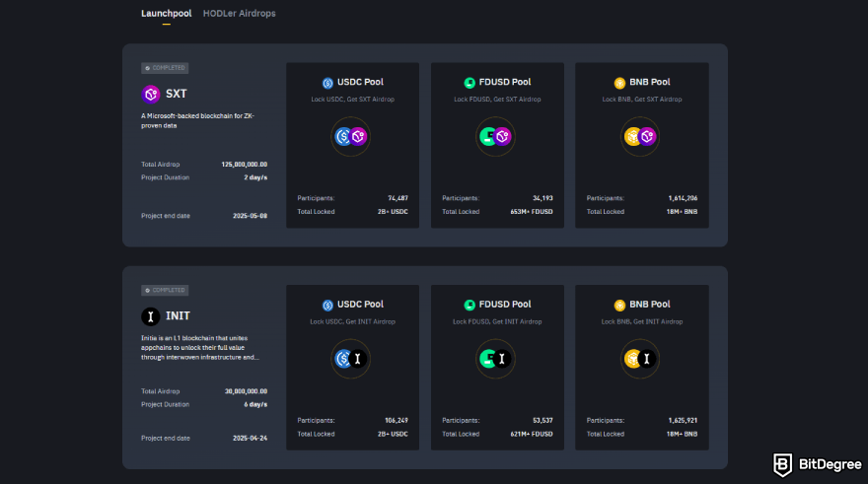Open the HODLer Airdrops tab

click(239, 14)
